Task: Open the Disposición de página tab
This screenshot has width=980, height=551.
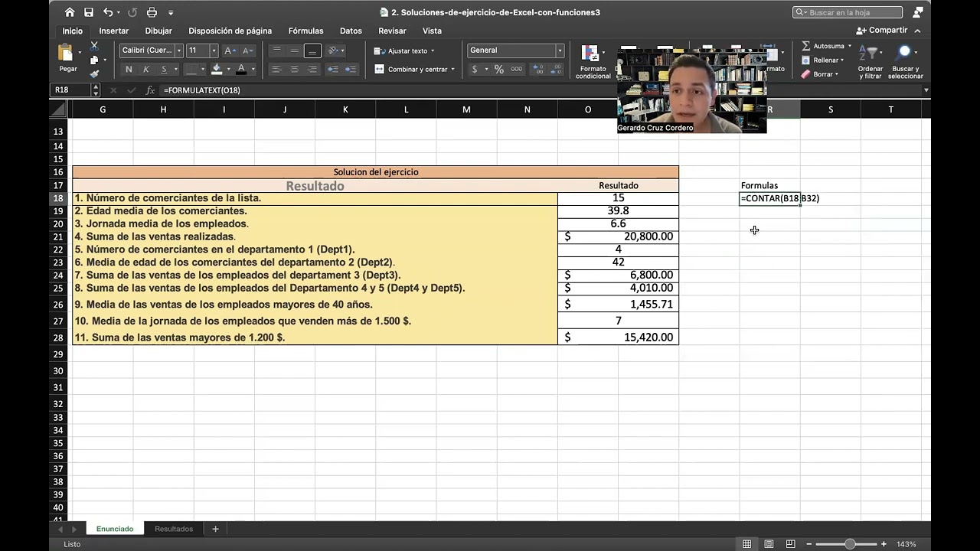Action: [230, 31]
